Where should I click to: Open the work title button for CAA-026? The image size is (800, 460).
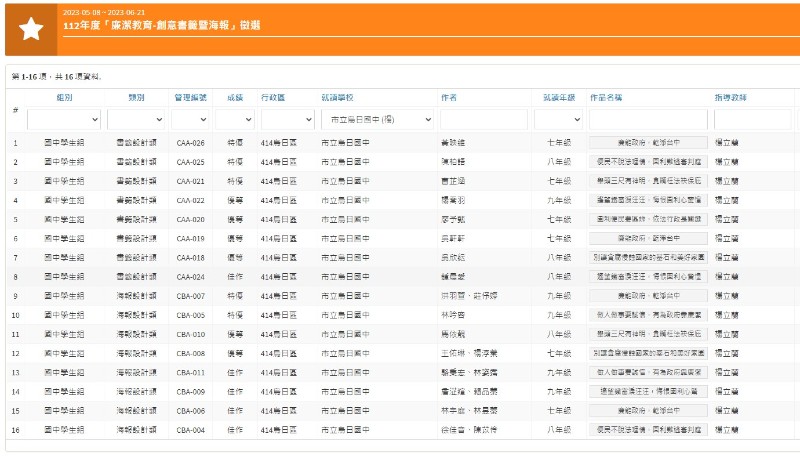[648, 143]
